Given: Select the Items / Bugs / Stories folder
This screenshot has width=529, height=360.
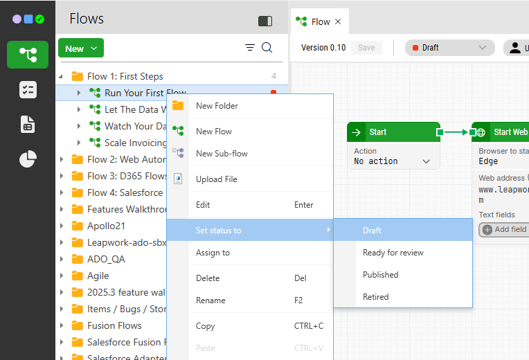Looking at the screenshot, I should pyautogui.click(x=127, y=309).
